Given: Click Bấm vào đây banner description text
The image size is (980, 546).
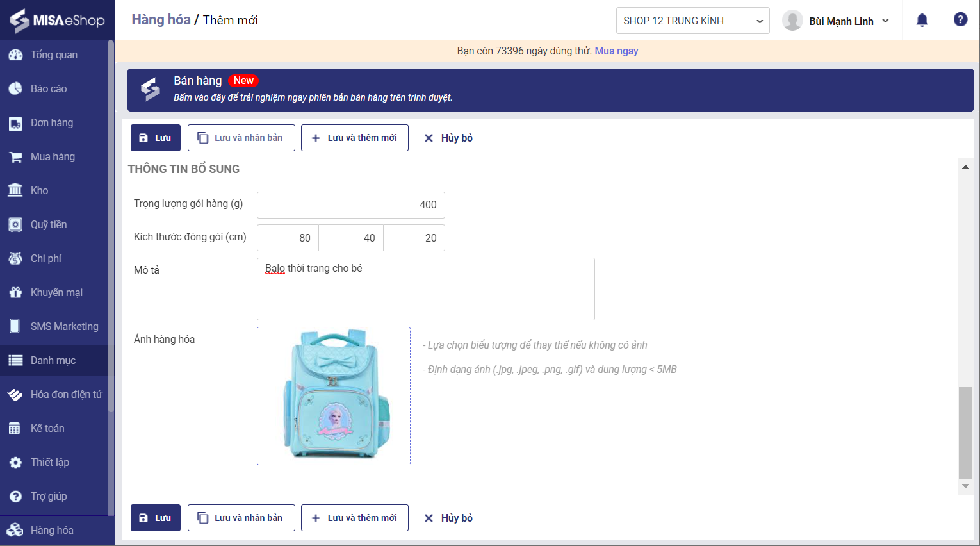Looking at the screenshot, I should click(313, 97).
